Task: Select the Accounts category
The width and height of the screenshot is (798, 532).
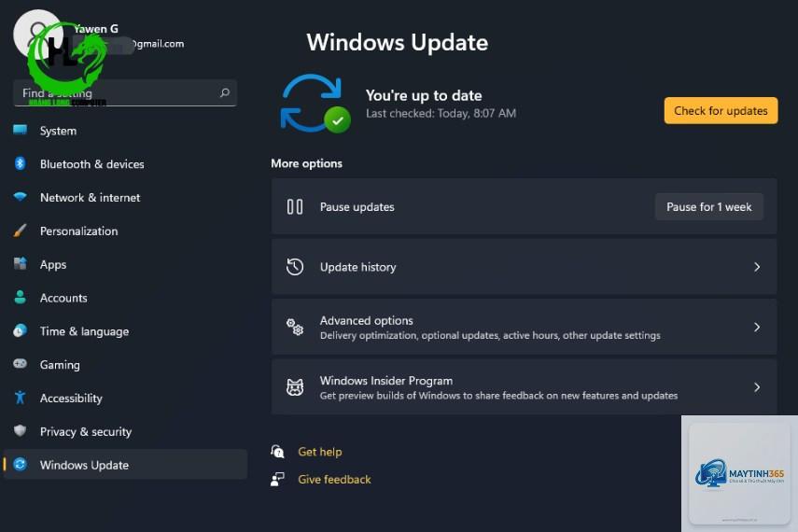Action: (125, 298)
